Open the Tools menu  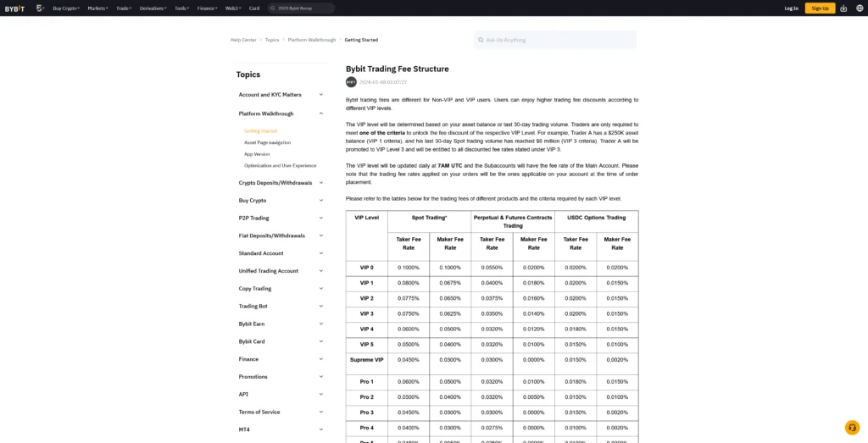click(181, 8)
